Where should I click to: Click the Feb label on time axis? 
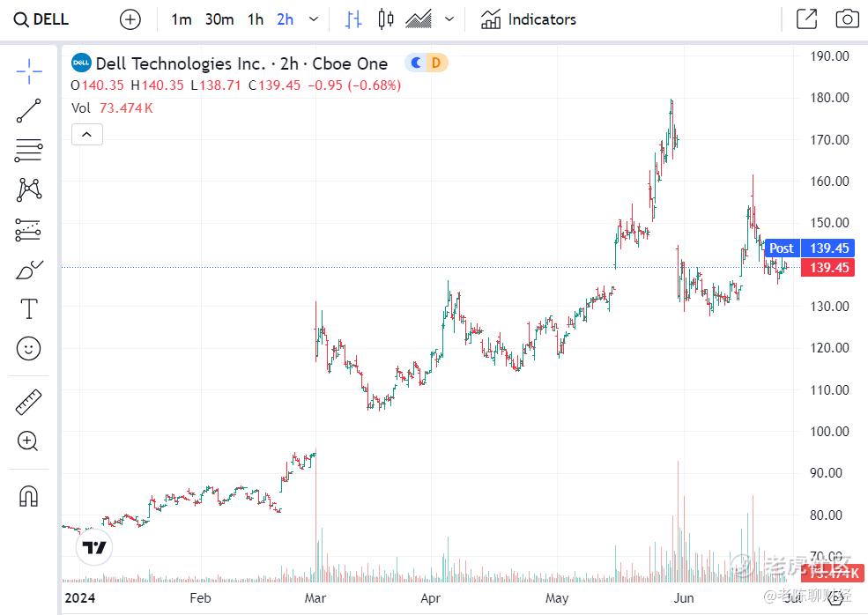pos(200,598)
